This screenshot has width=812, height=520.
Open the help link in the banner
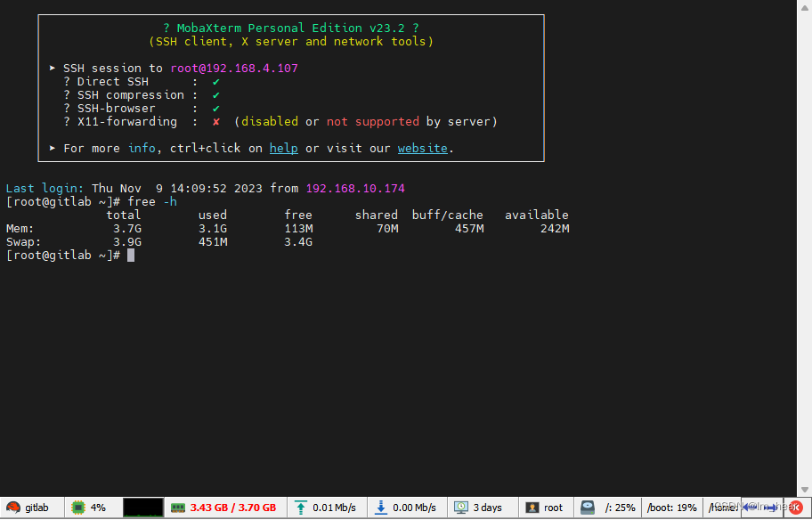(283, 148)
